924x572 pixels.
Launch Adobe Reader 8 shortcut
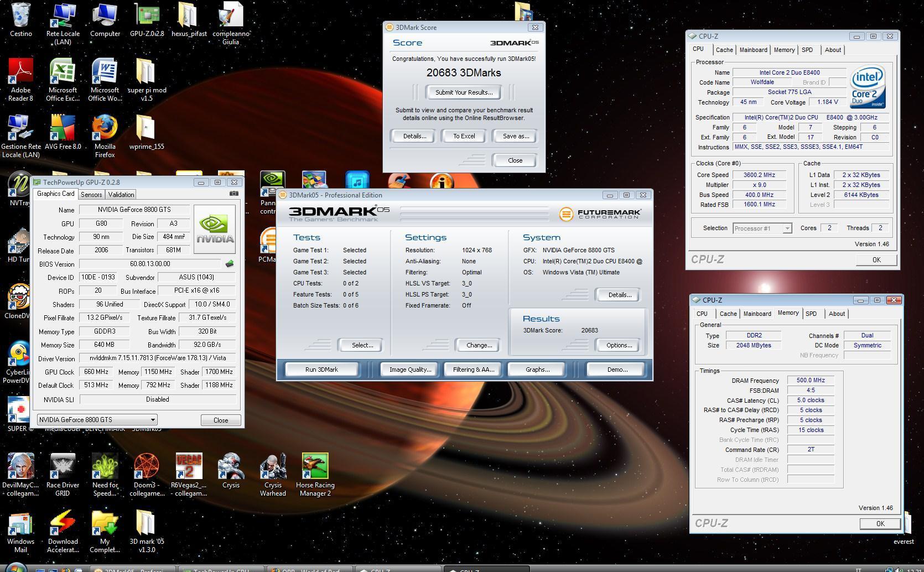[20, 80]
